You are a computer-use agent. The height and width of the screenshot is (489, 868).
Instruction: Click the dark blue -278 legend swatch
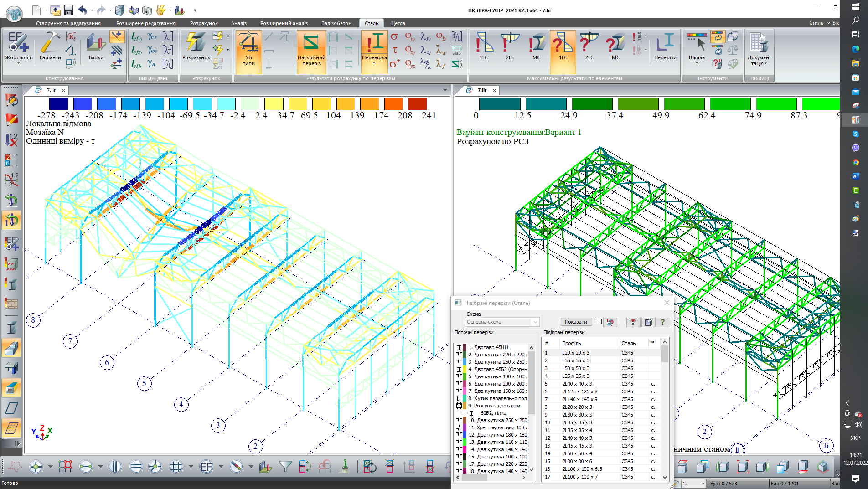coord(59,104)
